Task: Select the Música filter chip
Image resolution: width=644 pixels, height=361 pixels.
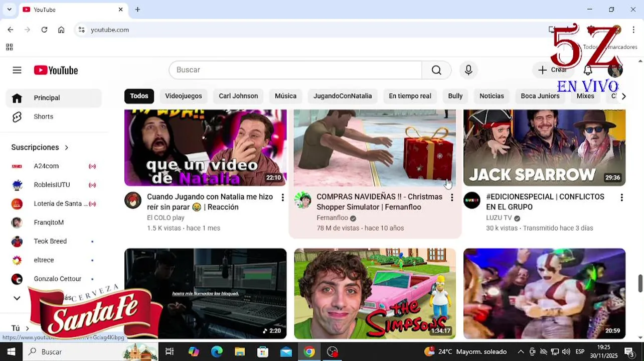Action: pos(286,96)
